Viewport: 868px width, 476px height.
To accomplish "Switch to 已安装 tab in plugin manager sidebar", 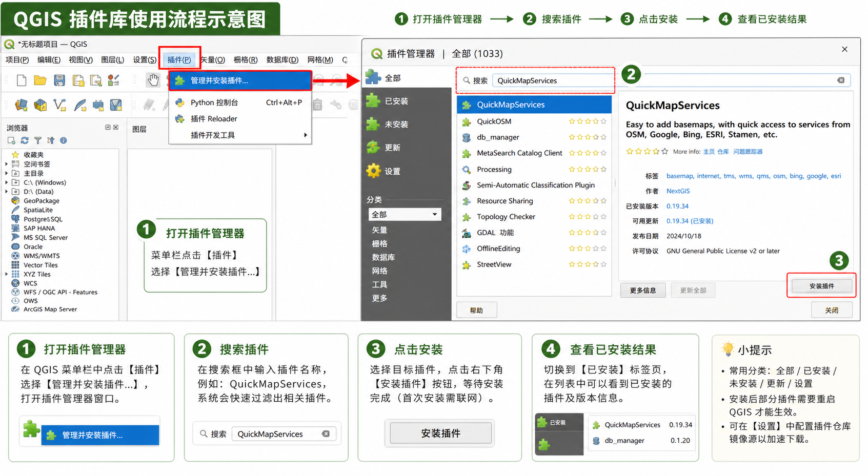I will click(406, 101).
